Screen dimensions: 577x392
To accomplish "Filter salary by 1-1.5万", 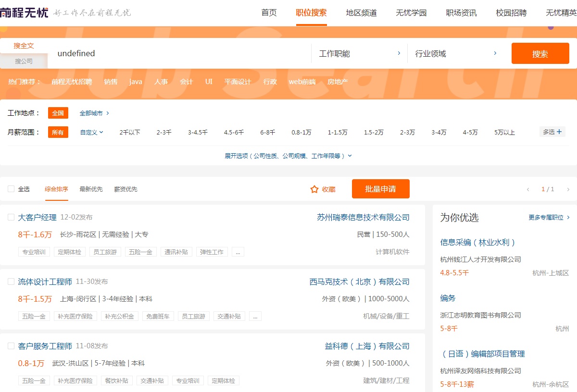I will click(x=338, y=132).
